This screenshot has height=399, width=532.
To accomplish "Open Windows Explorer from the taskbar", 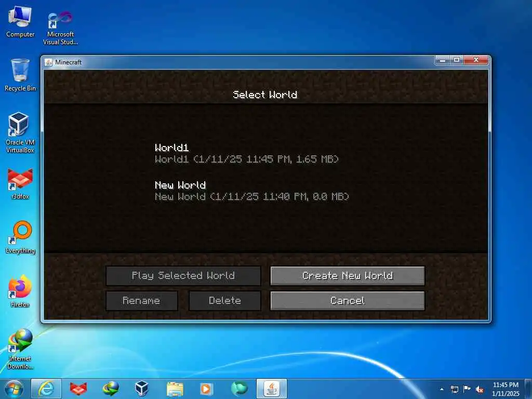I will (x=175, y=389).
